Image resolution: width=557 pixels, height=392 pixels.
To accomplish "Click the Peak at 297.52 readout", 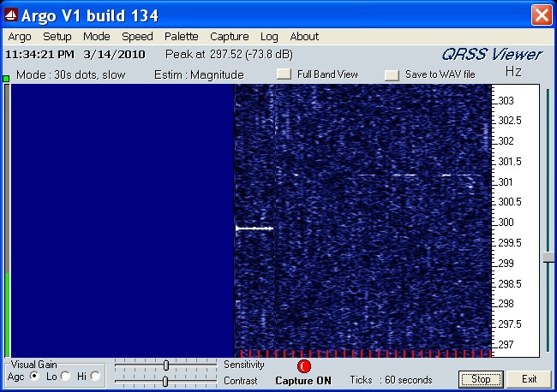I will (x=229, y=54).
